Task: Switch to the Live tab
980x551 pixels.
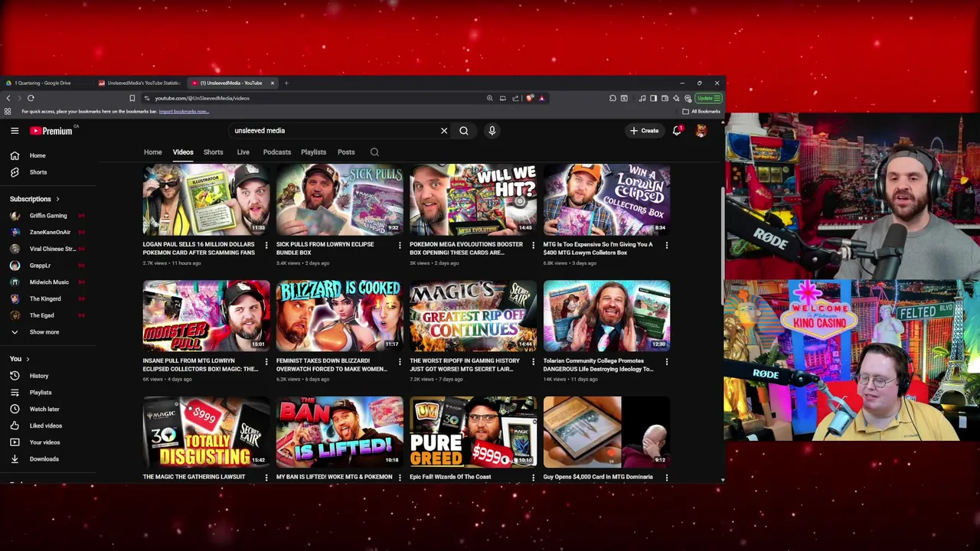Action: (x=243, y=152)
